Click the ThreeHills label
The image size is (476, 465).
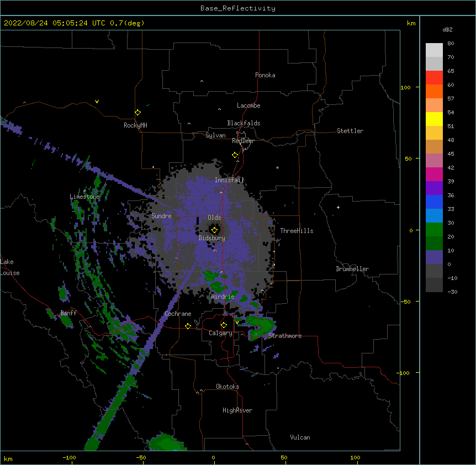(x=297, y=231)
